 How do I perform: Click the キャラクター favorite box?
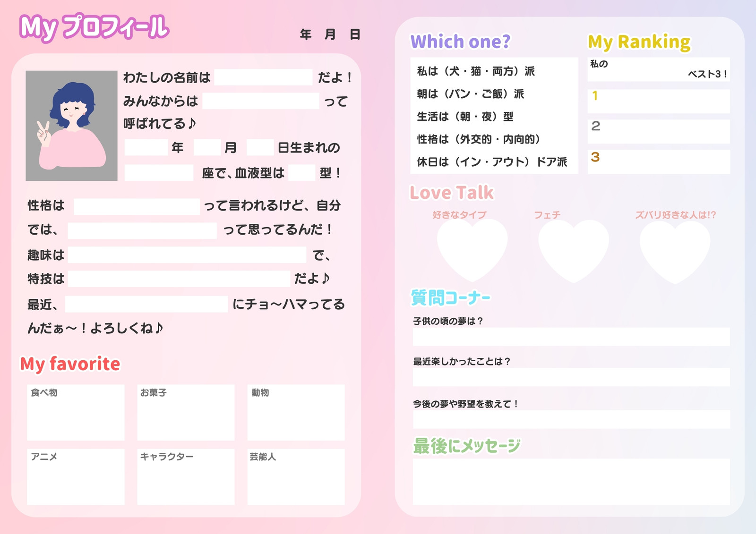pyautogui.click(x=186, y=477)
